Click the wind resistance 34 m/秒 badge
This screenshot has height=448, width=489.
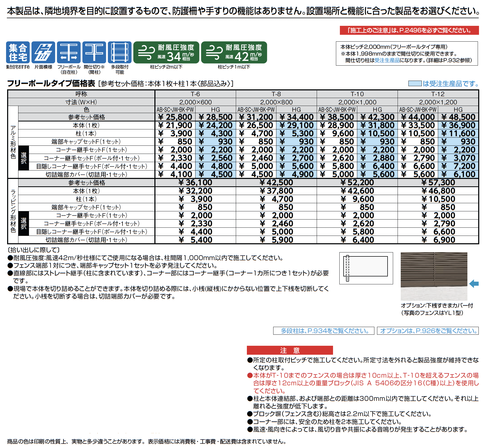(166, 52)
